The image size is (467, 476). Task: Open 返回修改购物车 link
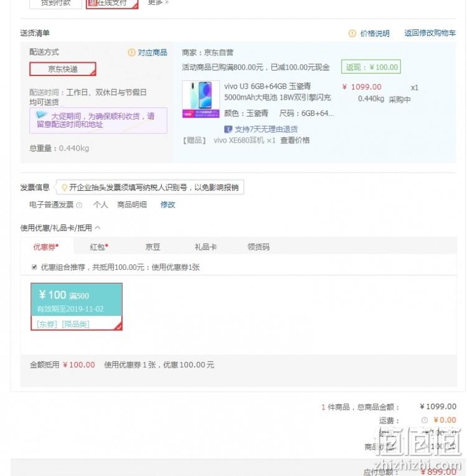point(430,33)
